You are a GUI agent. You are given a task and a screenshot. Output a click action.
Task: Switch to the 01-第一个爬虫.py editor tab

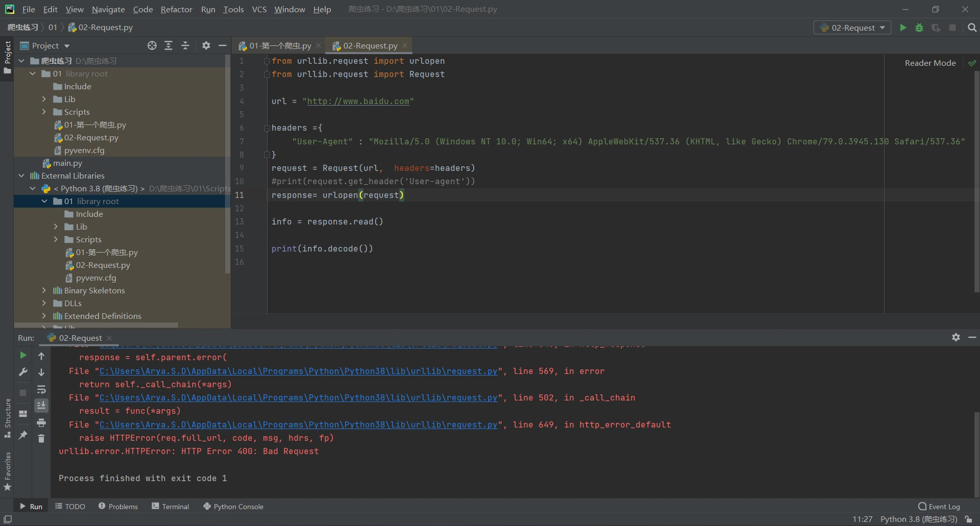(280, 45)
